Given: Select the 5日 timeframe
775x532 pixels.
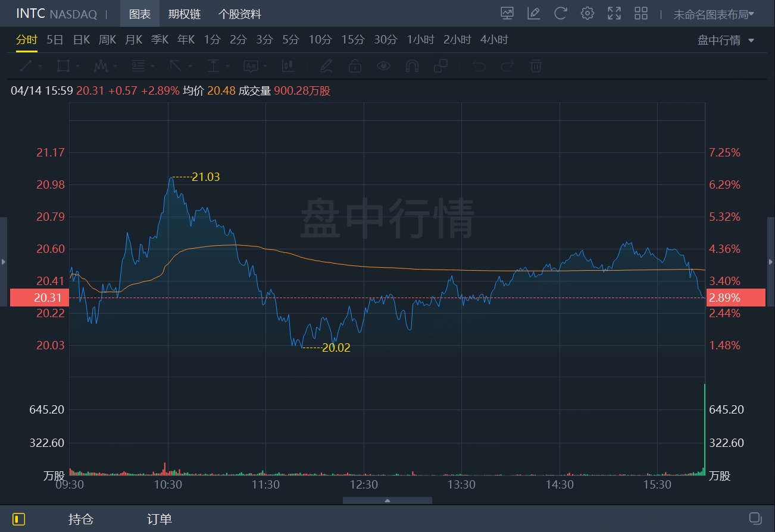Looking at the screenshot, I should (x=53, y=39).
